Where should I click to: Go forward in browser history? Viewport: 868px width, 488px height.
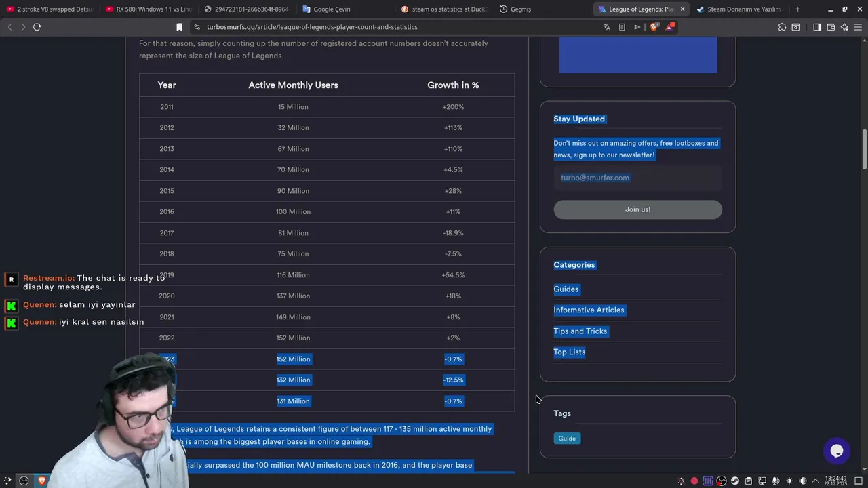[23, 27]
